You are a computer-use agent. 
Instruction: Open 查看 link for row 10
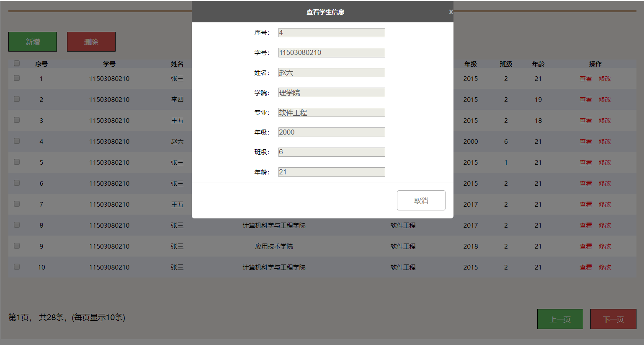[x=586, y=267]
